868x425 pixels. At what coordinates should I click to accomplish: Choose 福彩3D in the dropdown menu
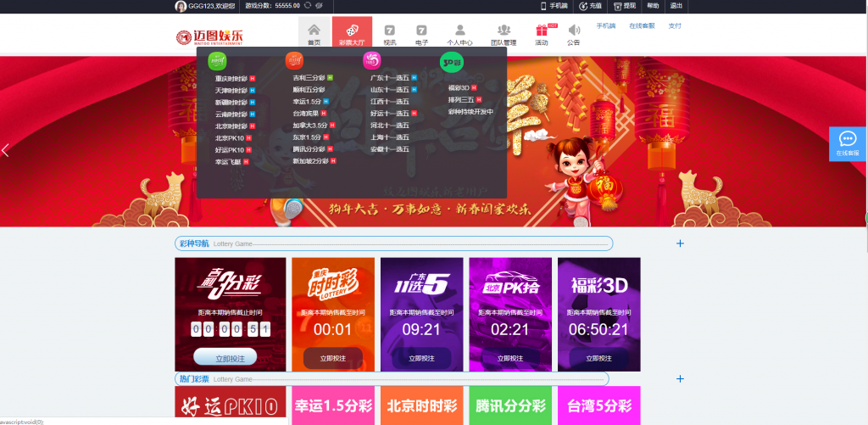459,87
